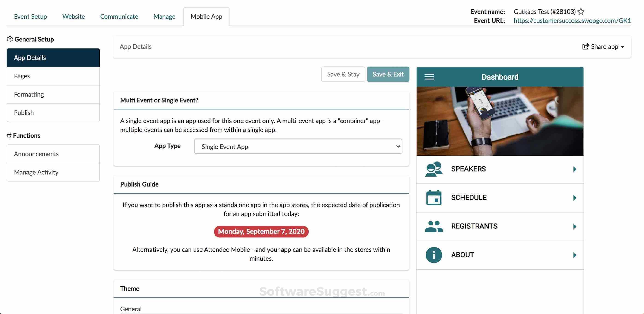Switch to the Communicate tab
644x314 pixels.
tap(119, 16)
